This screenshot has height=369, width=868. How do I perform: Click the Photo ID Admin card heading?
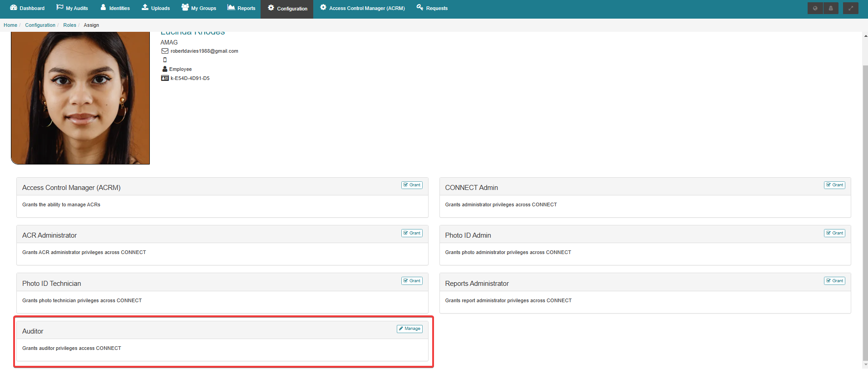tap(468, 235)
